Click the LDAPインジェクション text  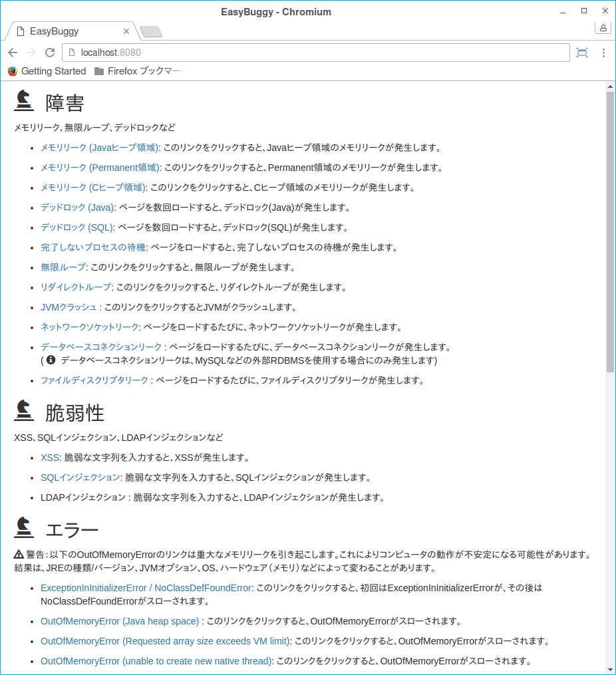[x=83, y=497]
